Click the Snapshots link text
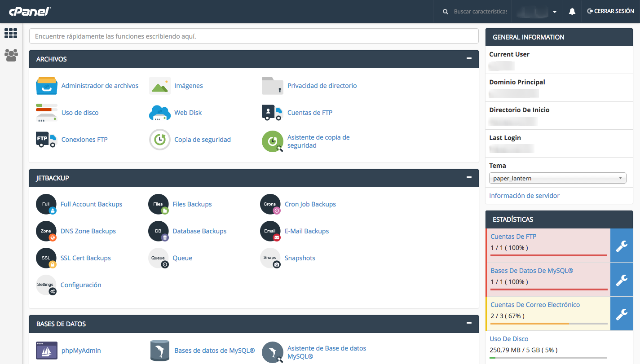Screen dimensions: 640x364 click(x=300, y=258)
